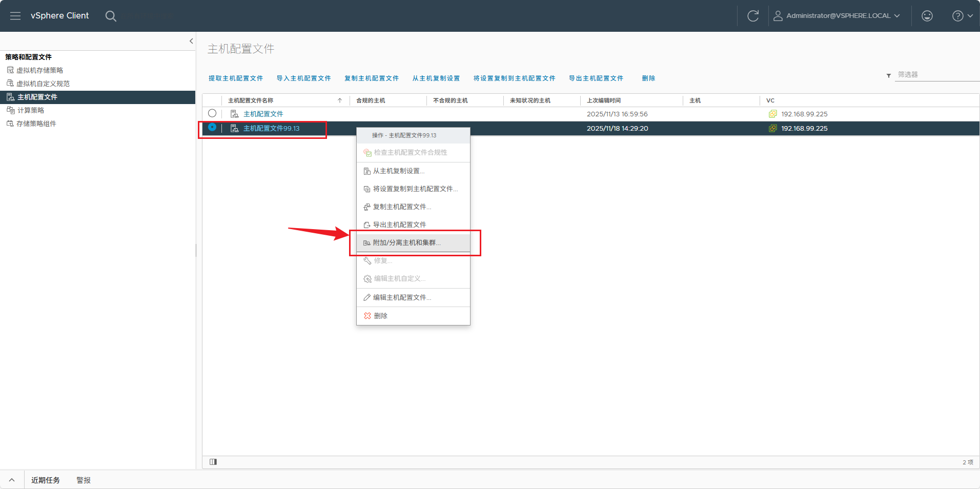Click 将设置复制到主机配置文件 toolbar action

(x=515, y=78)
